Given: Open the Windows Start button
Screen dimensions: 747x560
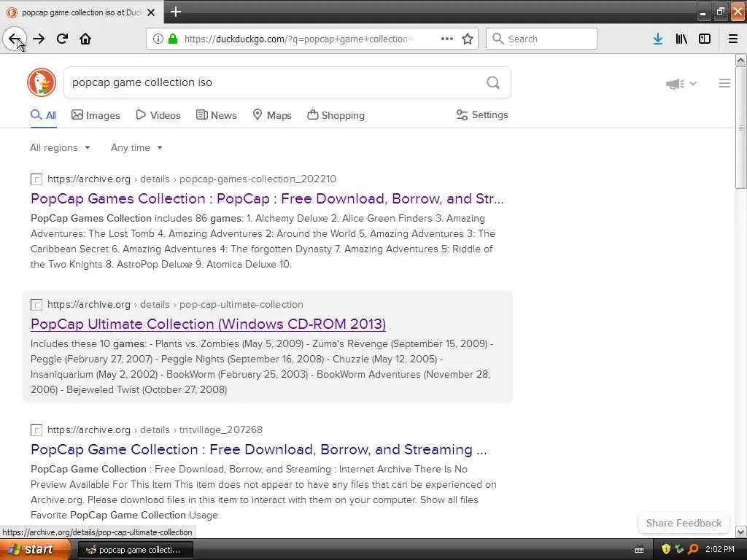Looking at the screenshot, I should [35, 549].
